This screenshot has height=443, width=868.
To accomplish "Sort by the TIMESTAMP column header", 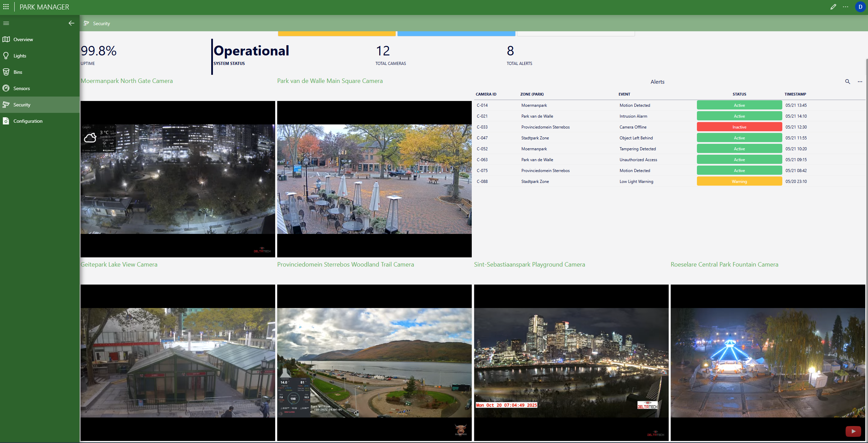I will click(795, 94).
